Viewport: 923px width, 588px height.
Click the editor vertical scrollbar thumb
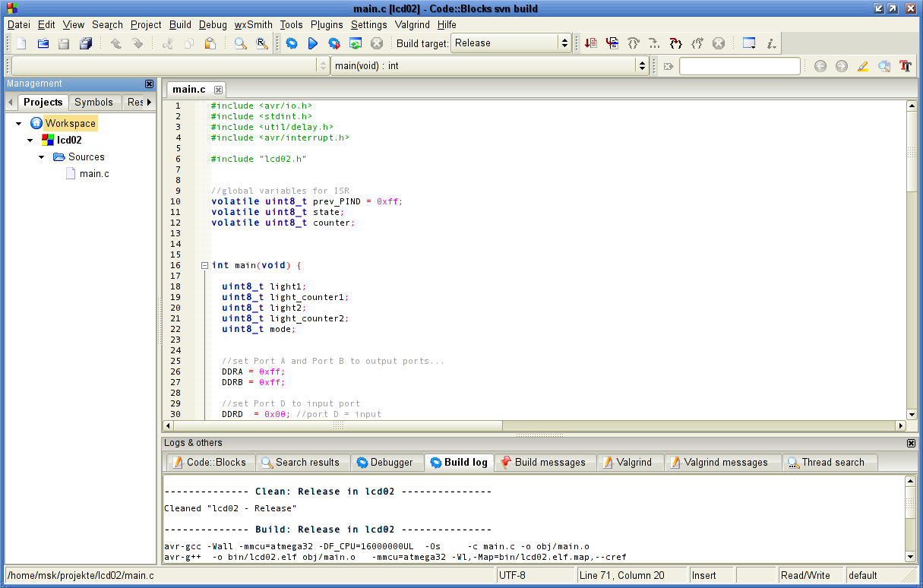tap(912, 151)
